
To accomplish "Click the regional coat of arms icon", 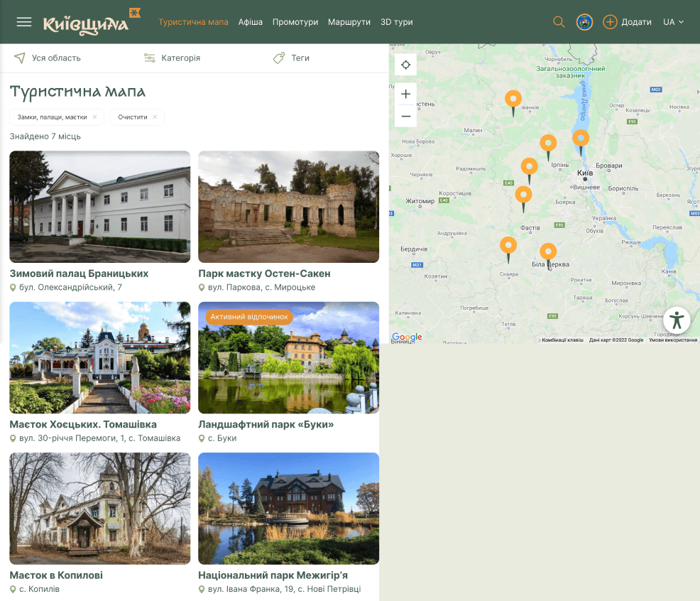I will click(584, 22).
